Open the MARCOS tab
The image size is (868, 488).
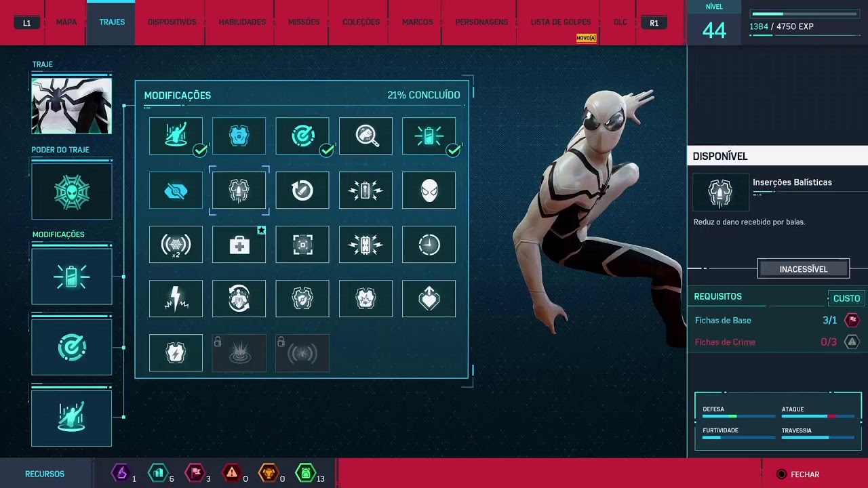[x=417, y=22]
